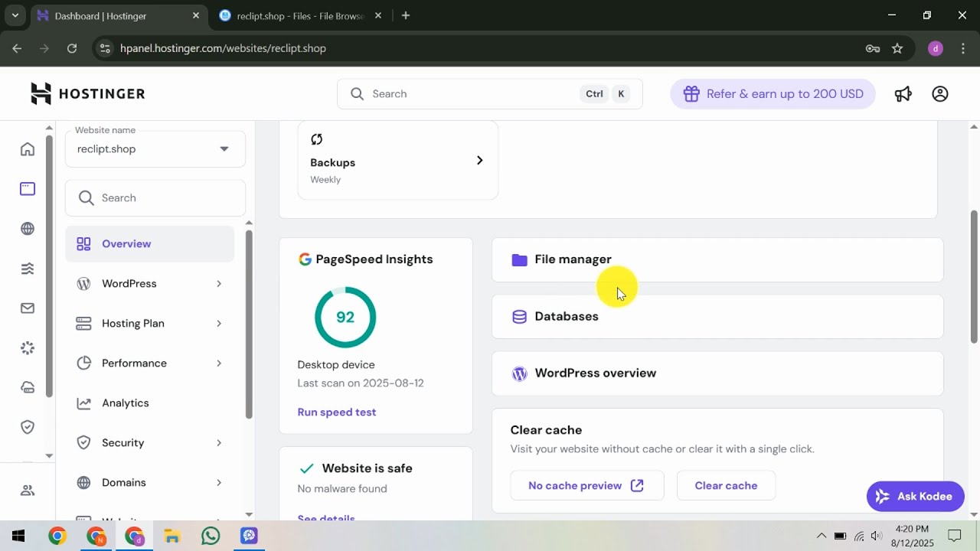The width and height of the screenshot is (980, 551).
Task: Click the WordPress overview logo icon
Action: pyautogui.click(x=519, y=373)
